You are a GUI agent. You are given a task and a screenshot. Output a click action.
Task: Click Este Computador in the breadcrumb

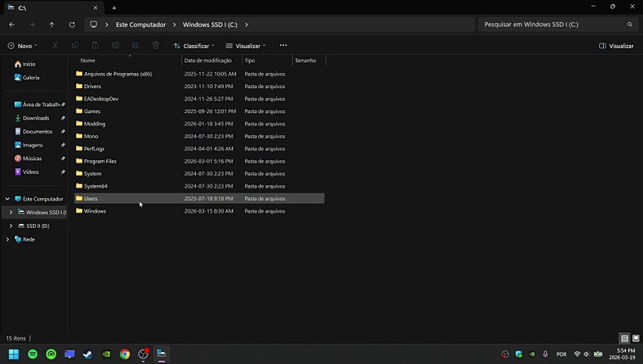click(x=141, y=24)
